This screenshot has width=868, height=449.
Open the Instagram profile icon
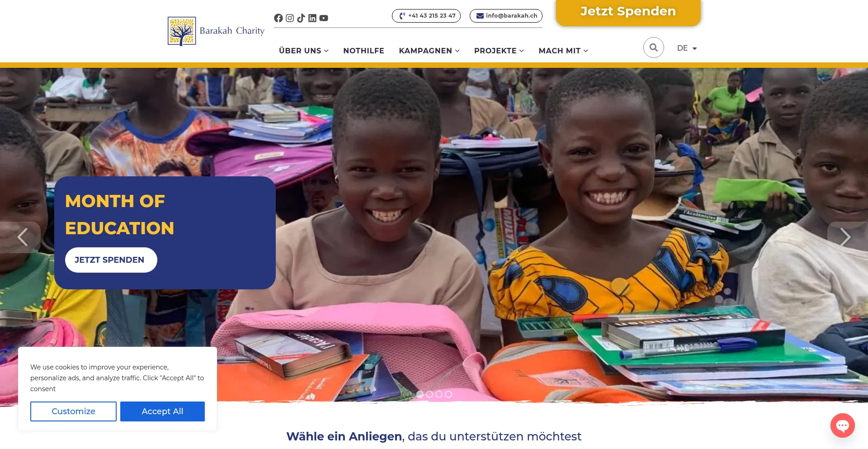290,18
